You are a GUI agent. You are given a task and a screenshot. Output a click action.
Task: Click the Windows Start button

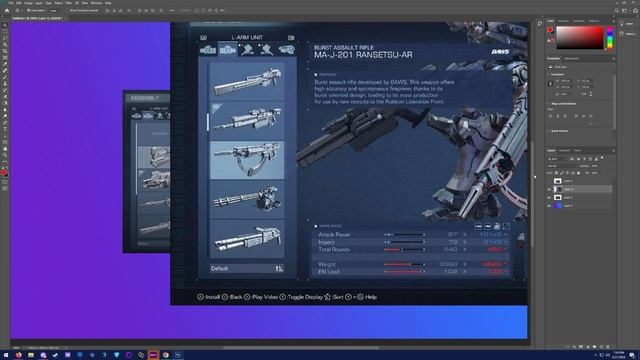(6, 355)
